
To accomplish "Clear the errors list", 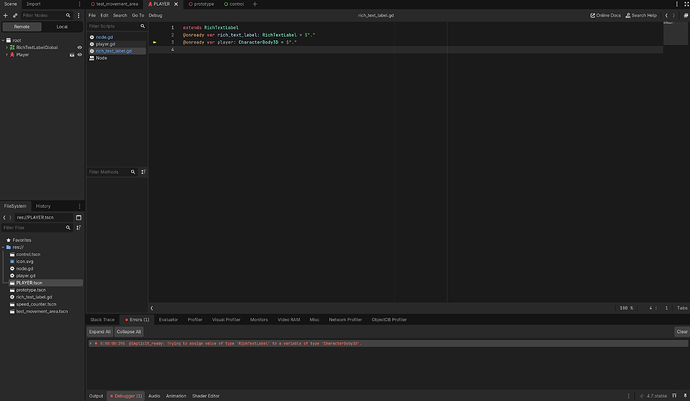I will tap(682, 332).
